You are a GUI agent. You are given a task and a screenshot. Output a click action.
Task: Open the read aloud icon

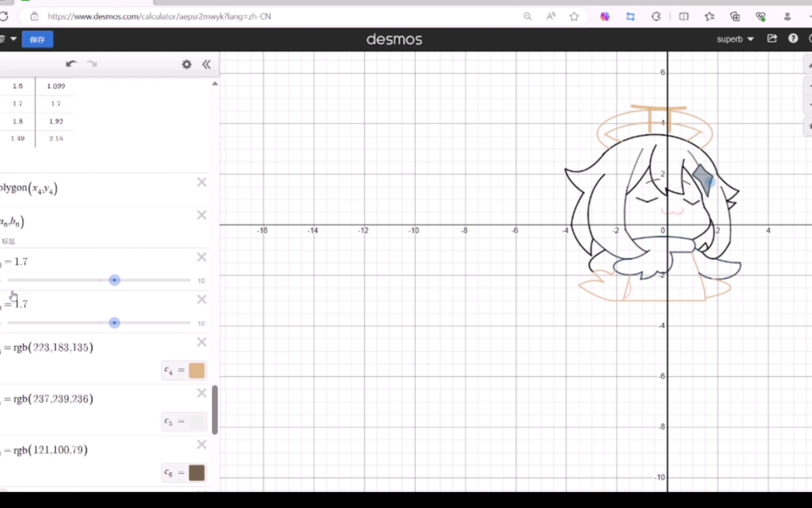click(x=551, y=16)
